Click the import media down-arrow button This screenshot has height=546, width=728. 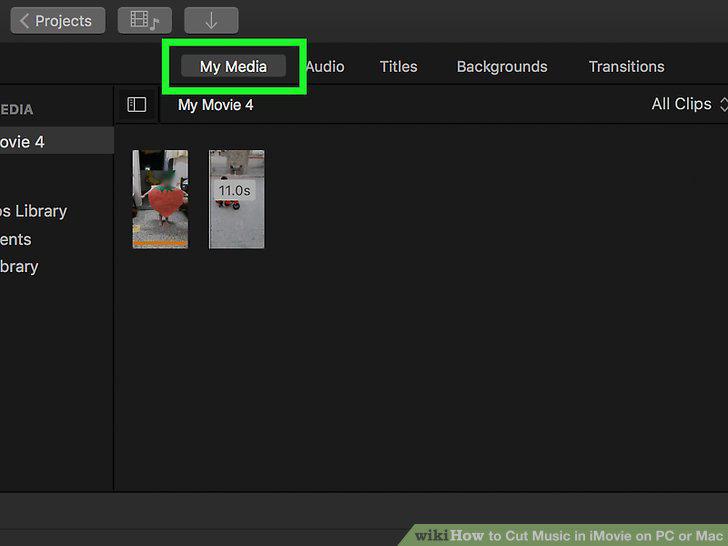[211, 21]
